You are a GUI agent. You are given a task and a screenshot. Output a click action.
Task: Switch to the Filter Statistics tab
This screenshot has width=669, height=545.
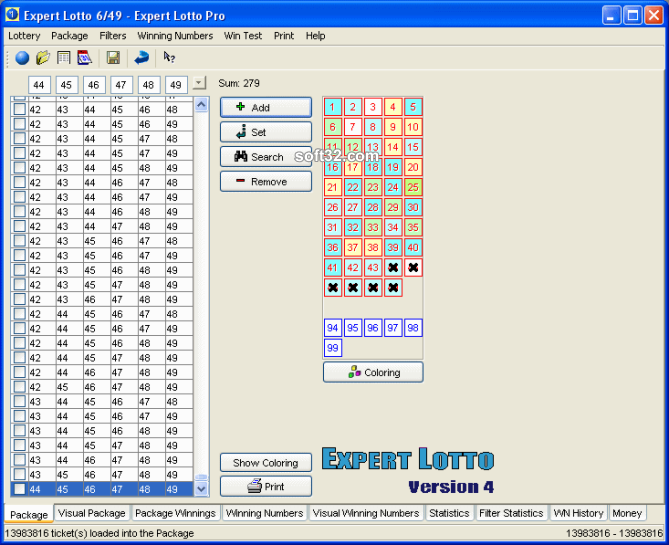pyautogui.click(x=511, y=513)
